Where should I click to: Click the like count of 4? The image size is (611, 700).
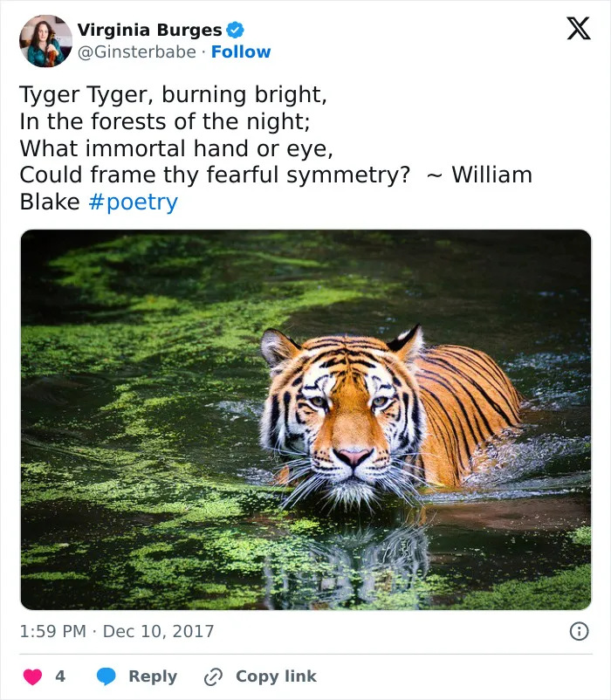click(x=60, y=676)
